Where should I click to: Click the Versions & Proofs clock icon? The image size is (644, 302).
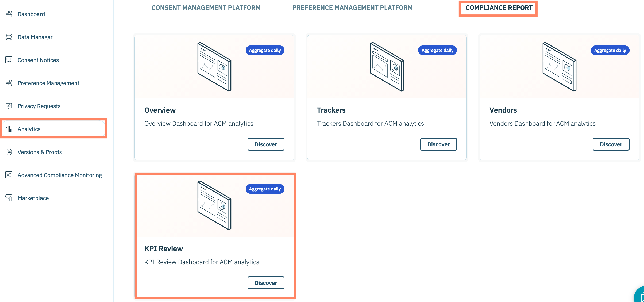tap(9, 152)
